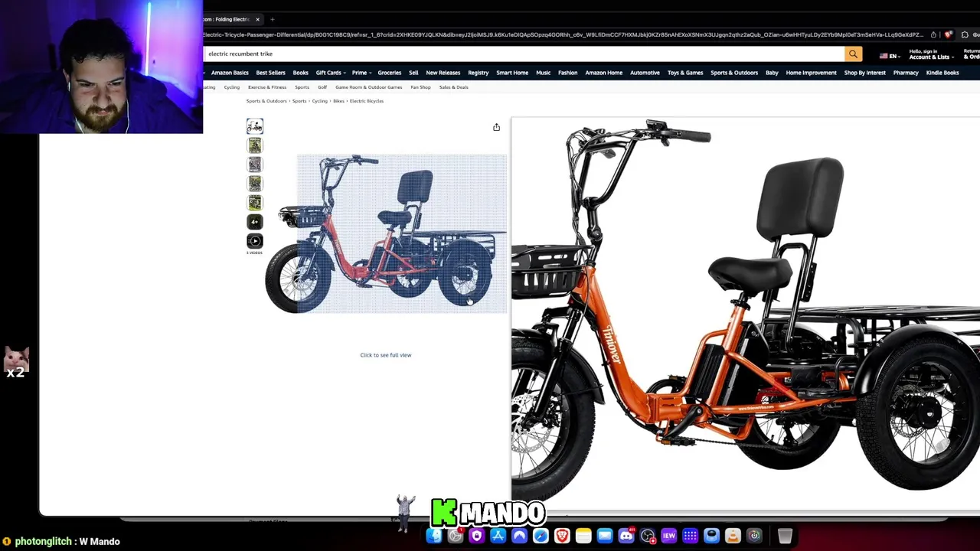Select the third product image thumbnail
Image resolution: width=980 pixels, height=551 pixels.
pyautogui.click(x=255, y=165)
